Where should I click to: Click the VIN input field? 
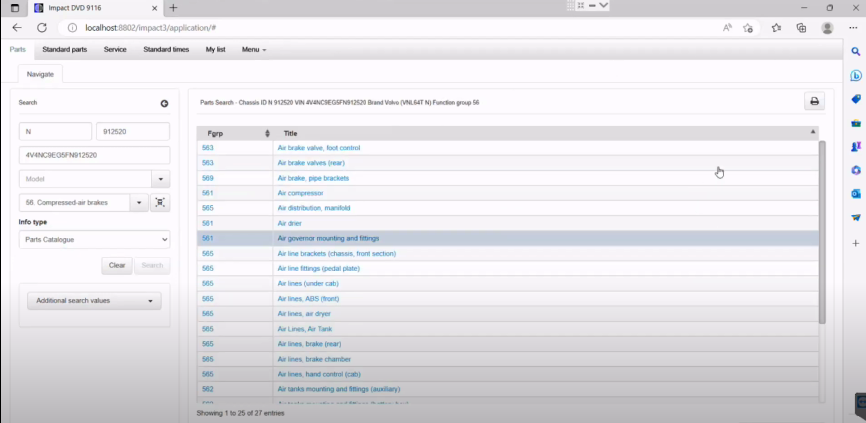pos(94,155)
